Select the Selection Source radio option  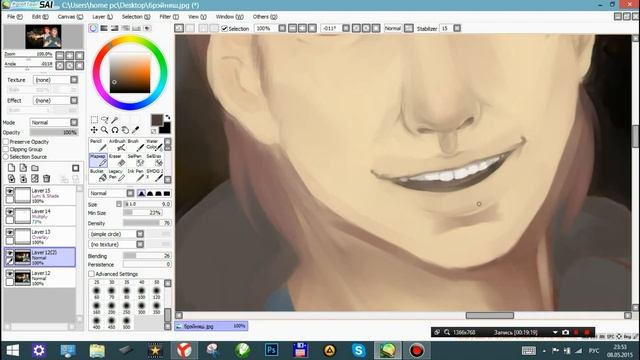point(6,156)
